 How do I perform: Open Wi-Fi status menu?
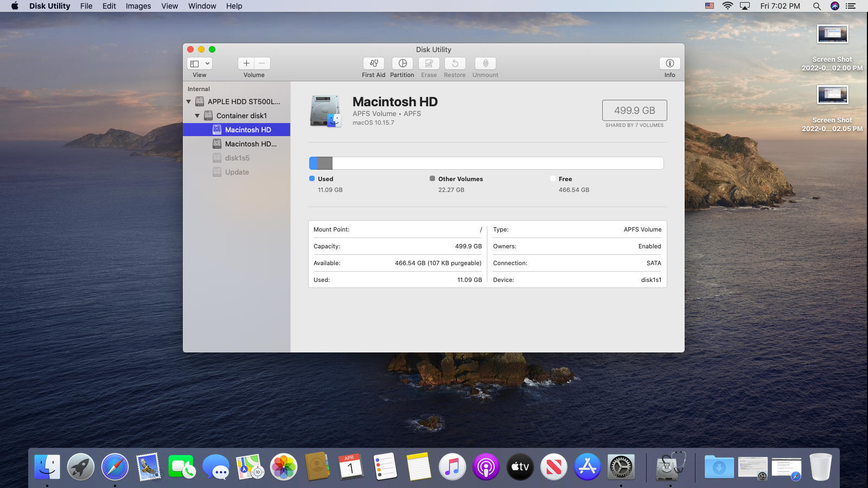pos(727,6)
